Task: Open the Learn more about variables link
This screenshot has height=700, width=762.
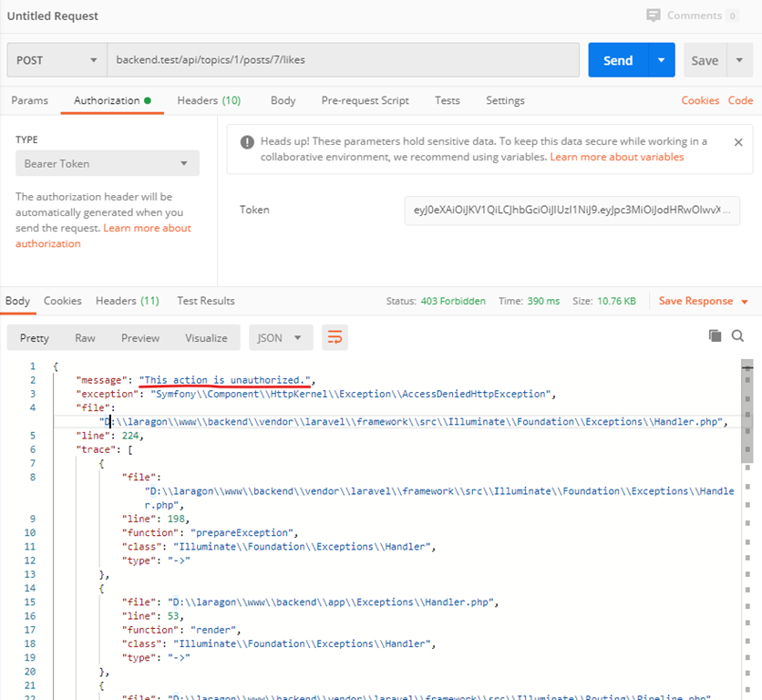Action: point(617,157)
